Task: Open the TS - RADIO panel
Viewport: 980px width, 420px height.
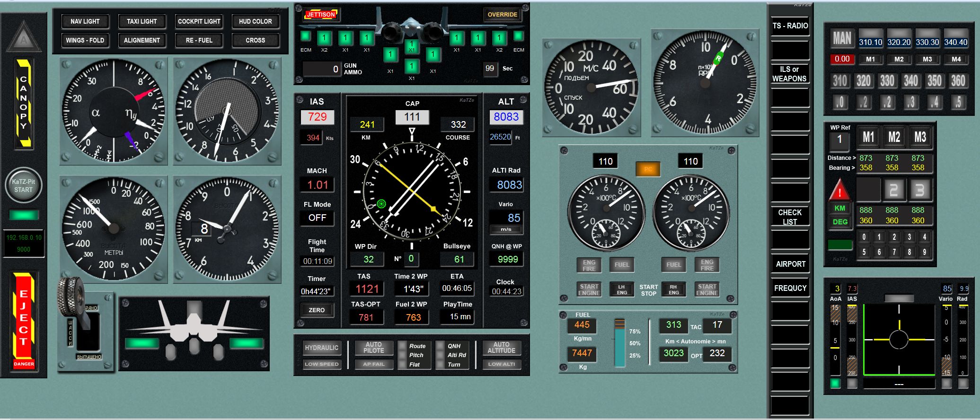Action: click(790, 26)
